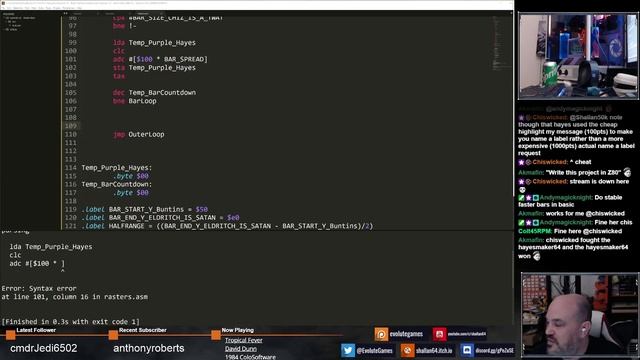Click username Colt45RPM in chat

(535, 231)
